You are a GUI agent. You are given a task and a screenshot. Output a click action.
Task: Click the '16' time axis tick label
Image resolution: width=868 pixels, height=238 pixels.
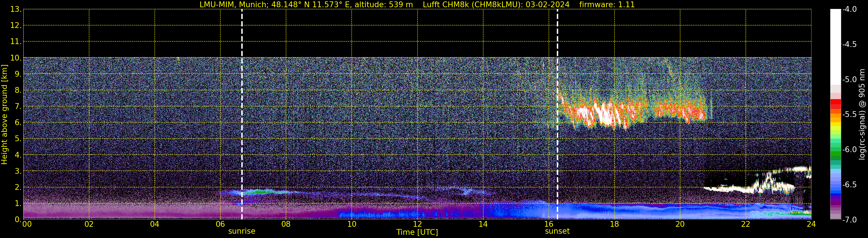point(549,224)
